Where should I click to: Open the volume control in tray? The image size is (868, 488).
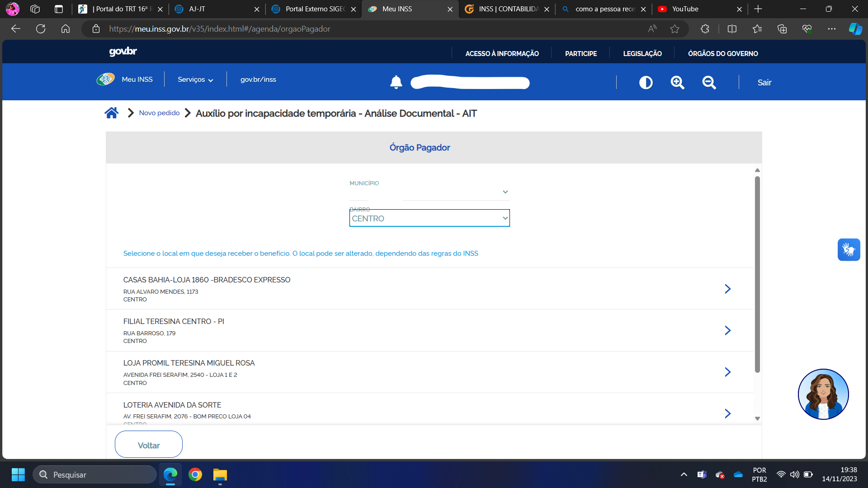pos(794,474)
